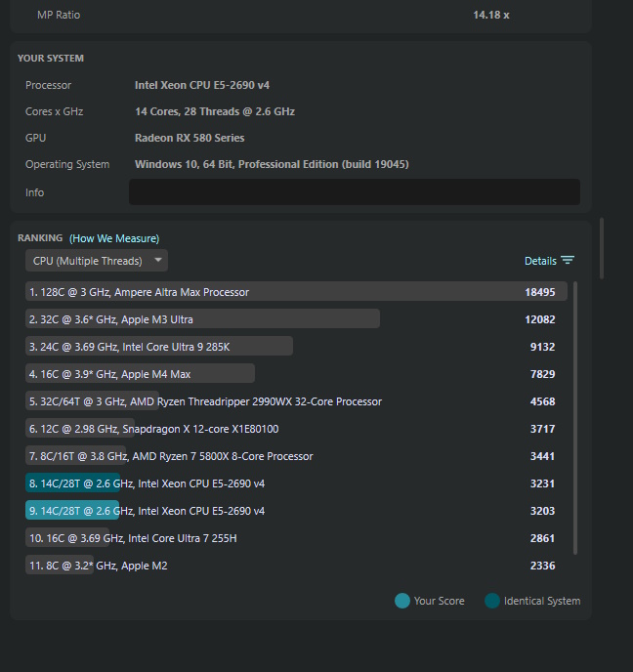Select the Apple M3 Ultra ranking row

point(296,319)
